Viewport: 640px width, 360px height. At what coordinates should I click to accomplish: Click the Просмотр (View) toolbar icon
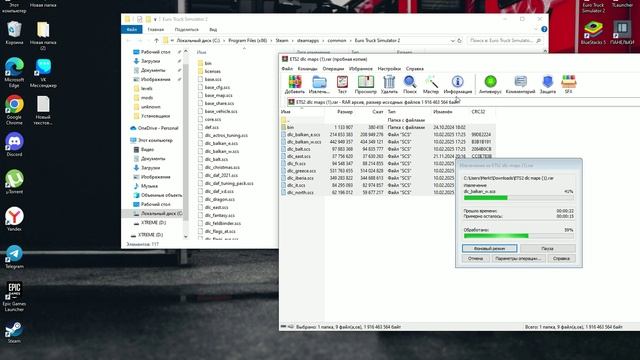click(365, 84)
